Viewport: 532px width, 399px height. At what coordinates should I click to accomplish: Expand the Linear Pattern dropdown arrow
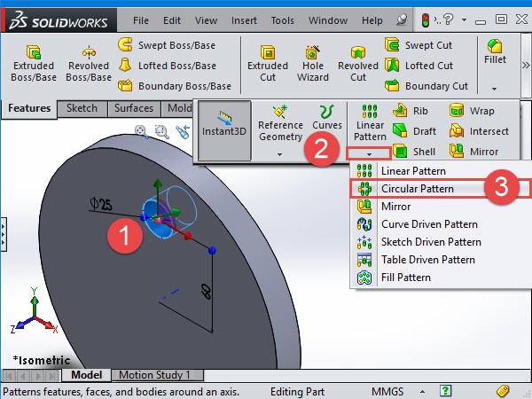[369, 154]
